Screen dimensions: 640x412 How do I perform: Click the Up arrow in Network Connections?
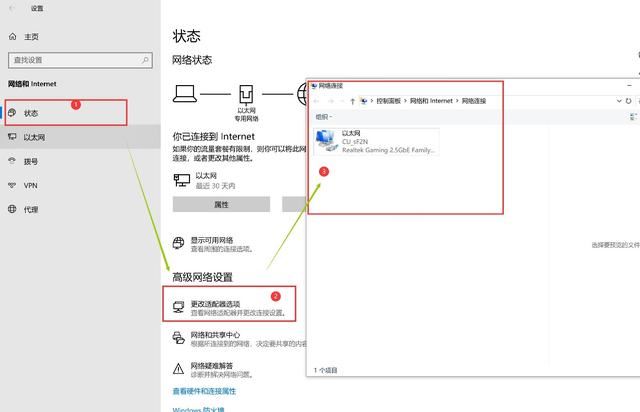352,101
